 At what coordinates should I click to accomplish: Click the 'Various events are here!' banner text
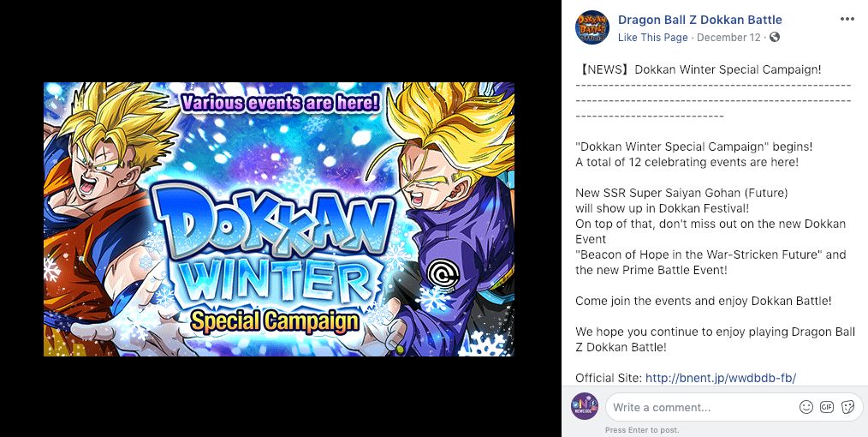[281, 103]
